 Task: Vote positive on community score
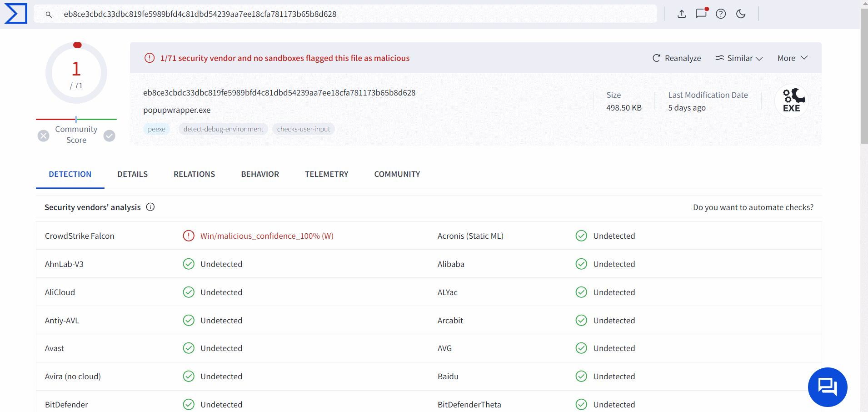tap(110, 136)
